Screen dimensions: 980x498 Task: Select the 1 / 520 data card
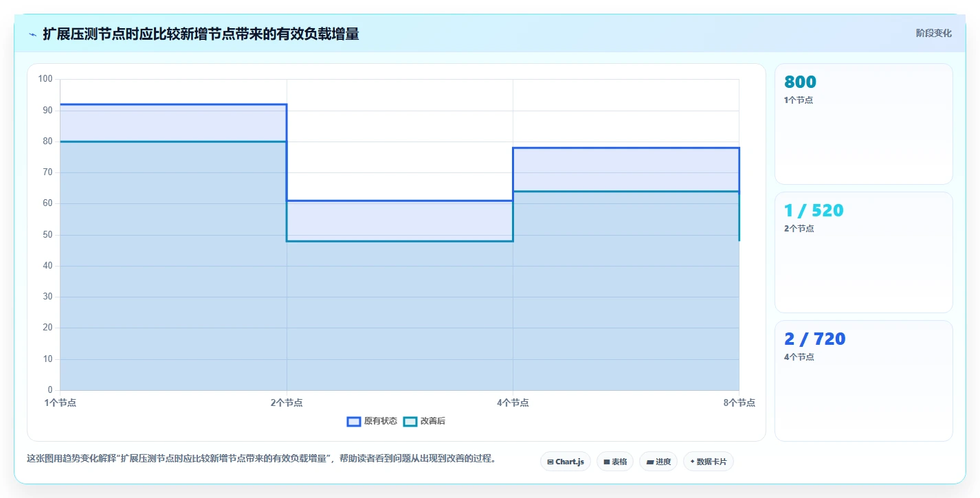click(864, 252)
